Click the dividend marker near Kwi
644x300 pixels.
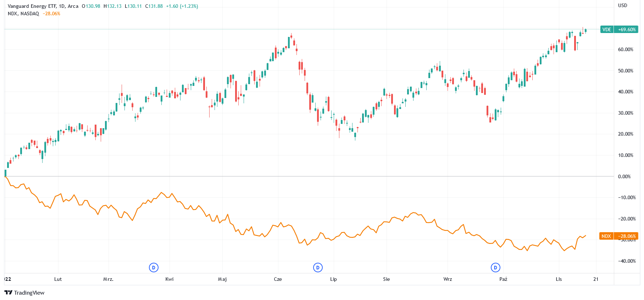(x=154, y=267)
